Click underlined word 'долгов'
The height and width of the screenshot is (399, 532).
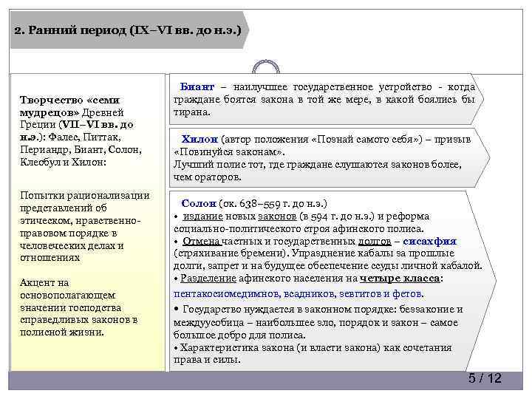[375, 241]
